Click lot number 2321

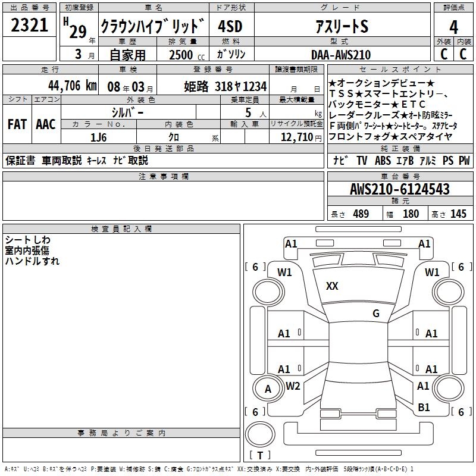click(x=29, y=25)
